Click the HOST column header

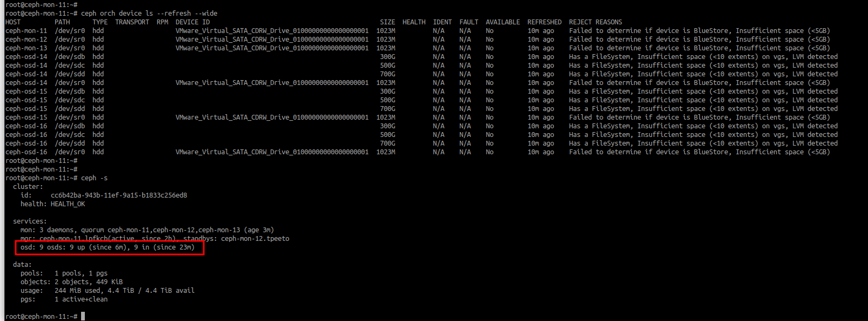tap(13, 22)
